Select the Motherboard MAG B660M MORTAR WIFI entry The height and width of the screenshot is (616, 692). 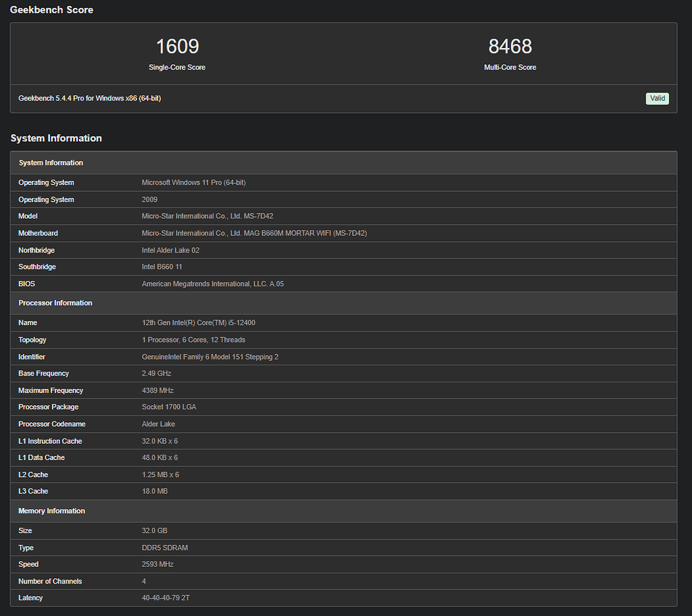(255, 232)
